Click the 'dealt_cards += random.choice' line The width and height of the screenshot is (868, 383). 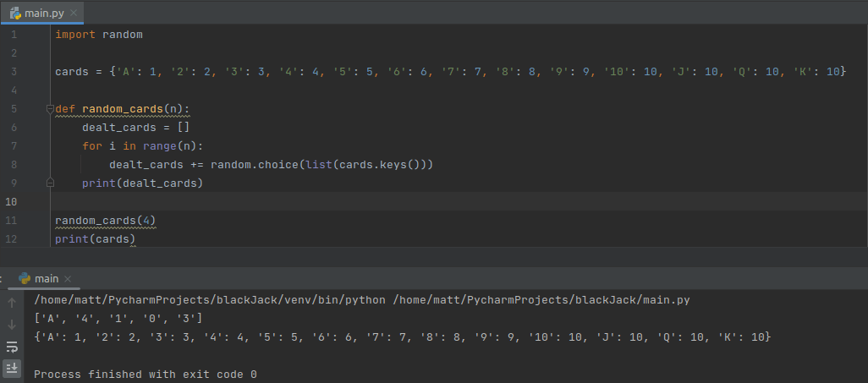coord(272,165)
